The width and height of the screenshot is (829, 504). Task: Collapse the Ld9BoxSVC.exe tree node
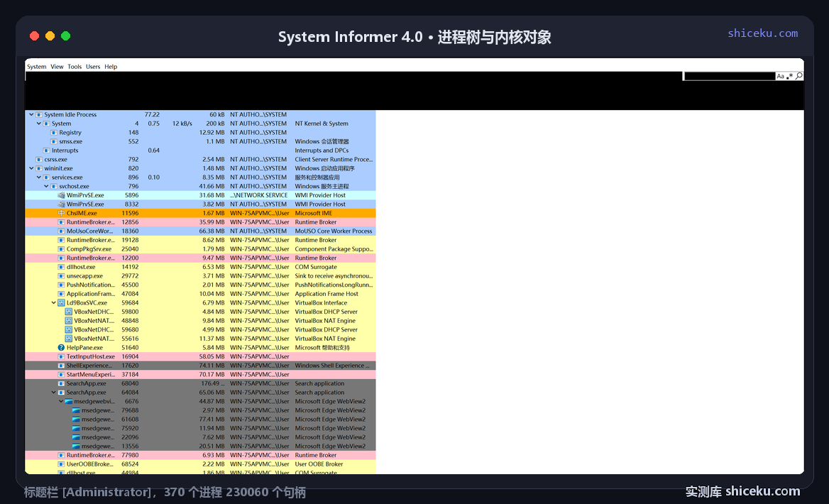click(x=54, y=303)
